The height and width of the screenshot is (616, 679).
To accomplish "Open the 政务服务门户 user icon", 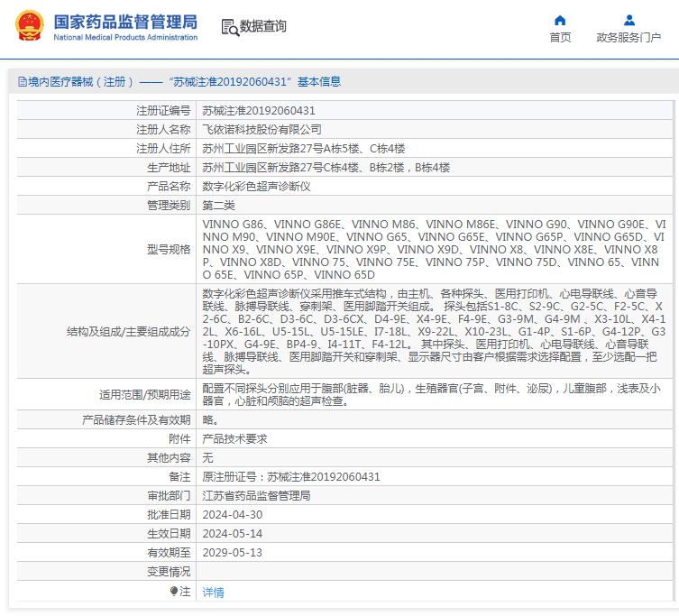I will pyautogui.click(x=629, y=21).
